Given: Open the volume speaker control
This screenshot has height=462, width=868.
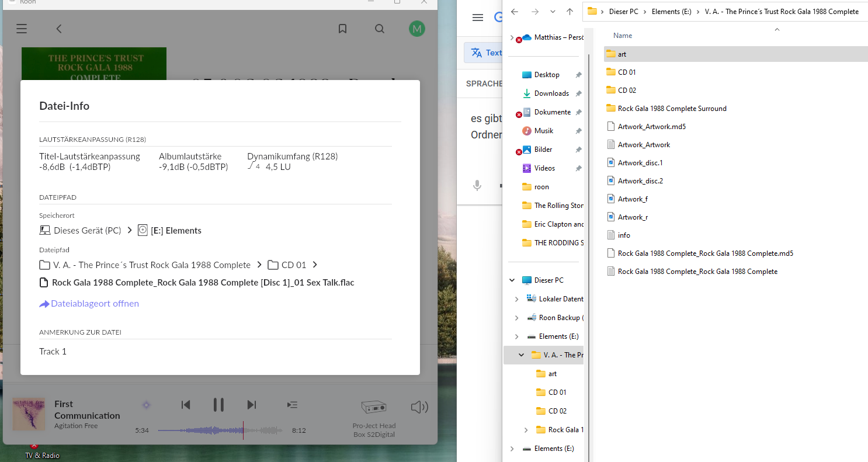Looking at the screenshot, I should [x=419, y=407].
